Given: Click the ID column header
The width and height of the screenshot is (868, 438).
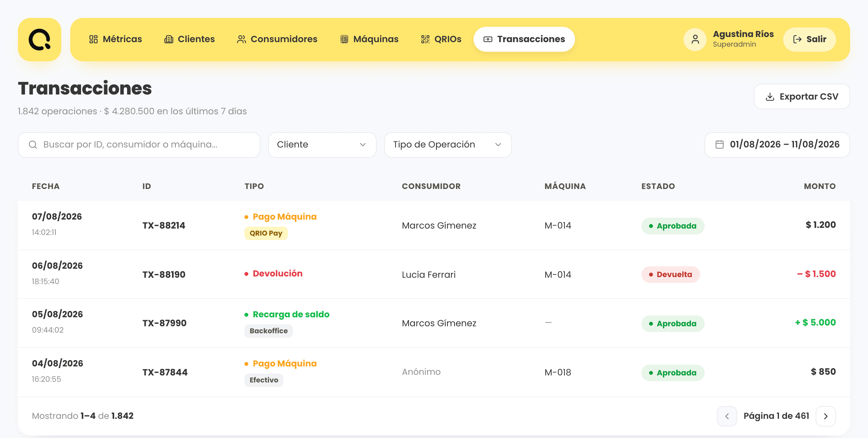Looking at the screenshot, I should [146, 186].
